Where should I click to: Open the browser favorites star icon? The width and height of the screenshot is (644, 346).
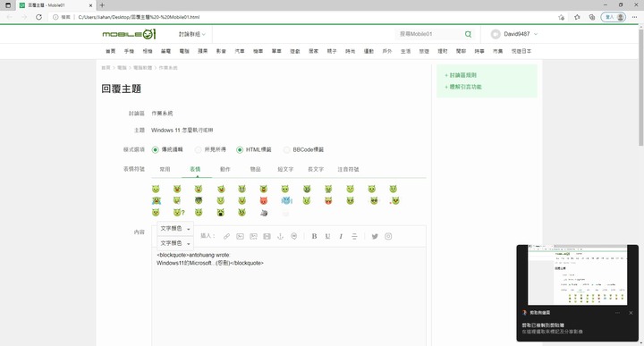tap(577, 17)
